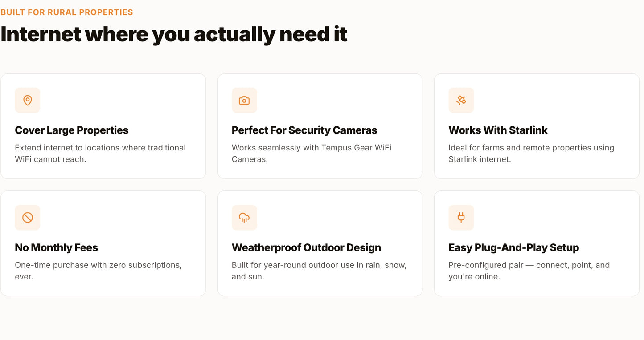This screenshot has width=644, height=340.
Task: Click text 'Works seamlessly with Tempus Gear WiFi'
Action: pyautogui.click(x=312, y=148)
